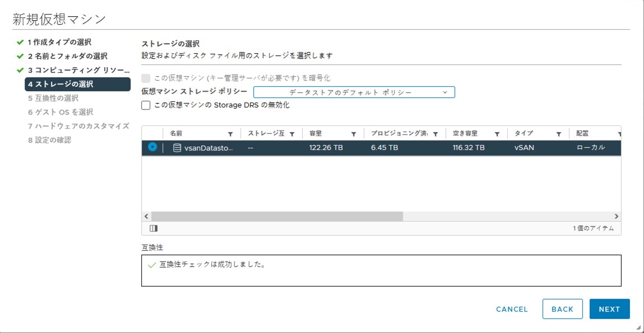This screenshot has width=644, height=333.
Task: Select step 5 互換性の選択
Action: tap(53, 98)
